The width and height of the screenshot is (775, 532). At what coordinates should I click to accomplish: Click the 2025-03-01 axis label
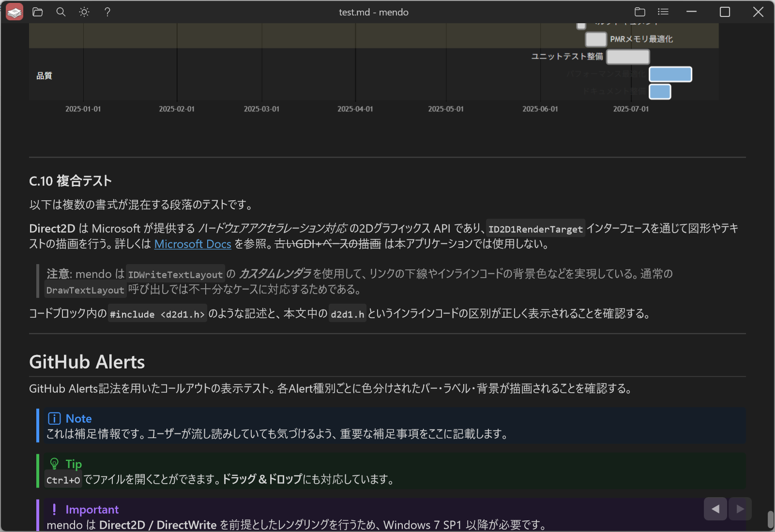(x=261, y=109)
